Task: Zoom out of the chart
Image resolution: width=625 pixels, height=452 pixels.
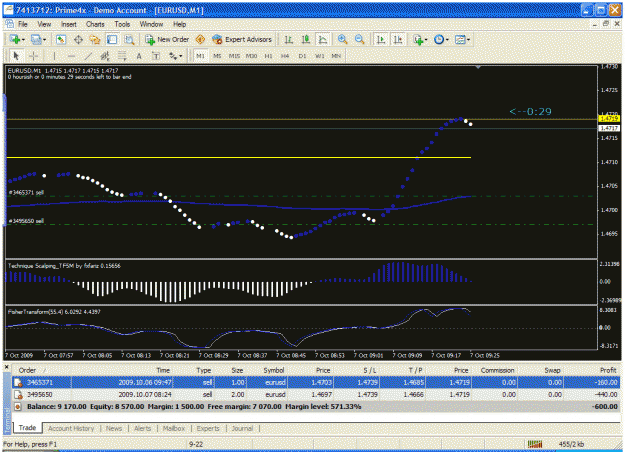Action: click(x=360, y=39)
